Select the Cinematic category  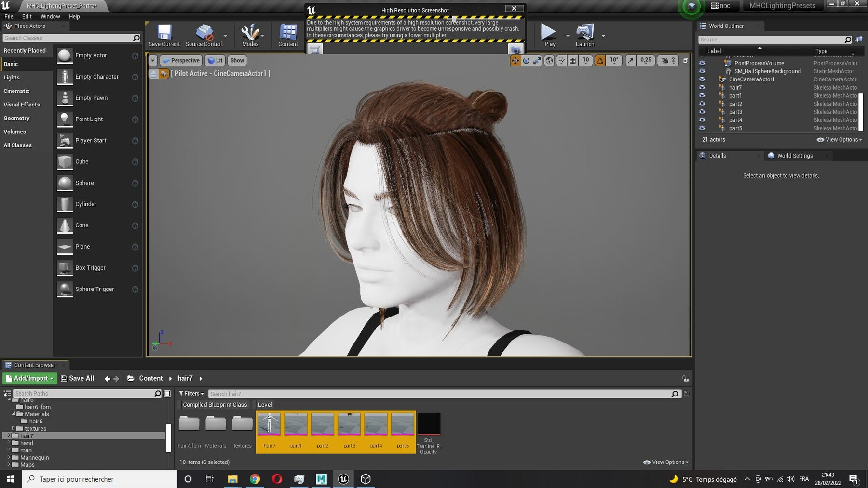pos(26,91)
